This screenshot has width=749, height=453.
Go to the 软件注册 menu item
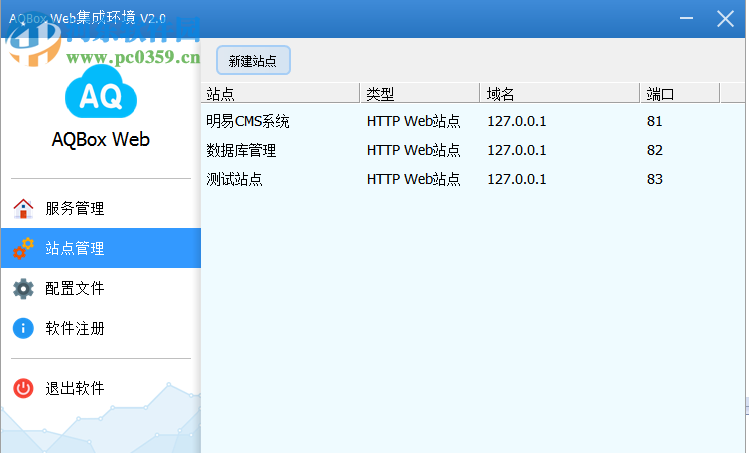[101, 329]
